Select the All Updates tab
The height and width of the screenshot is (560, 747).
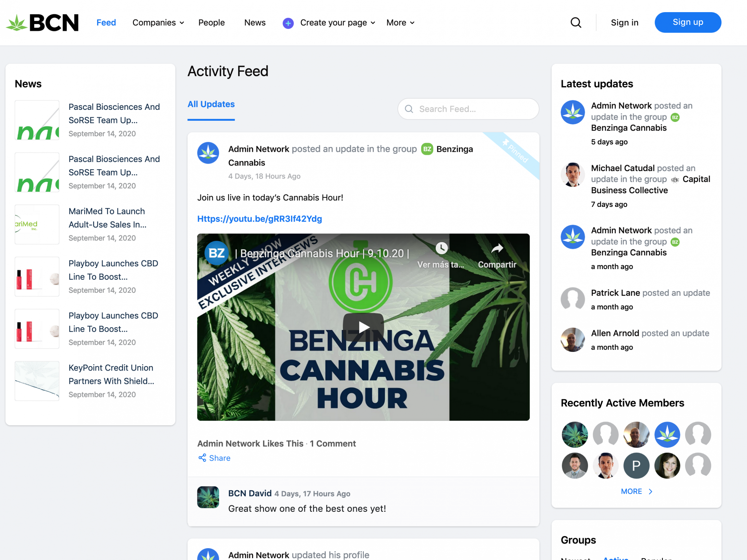coord(211,104)
